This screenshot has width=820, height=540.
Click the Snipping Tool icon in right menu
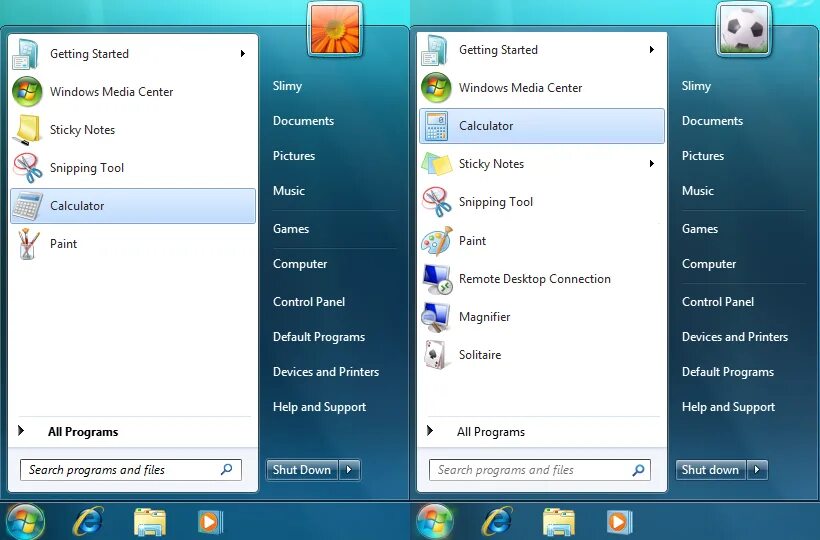click(437, 202)
